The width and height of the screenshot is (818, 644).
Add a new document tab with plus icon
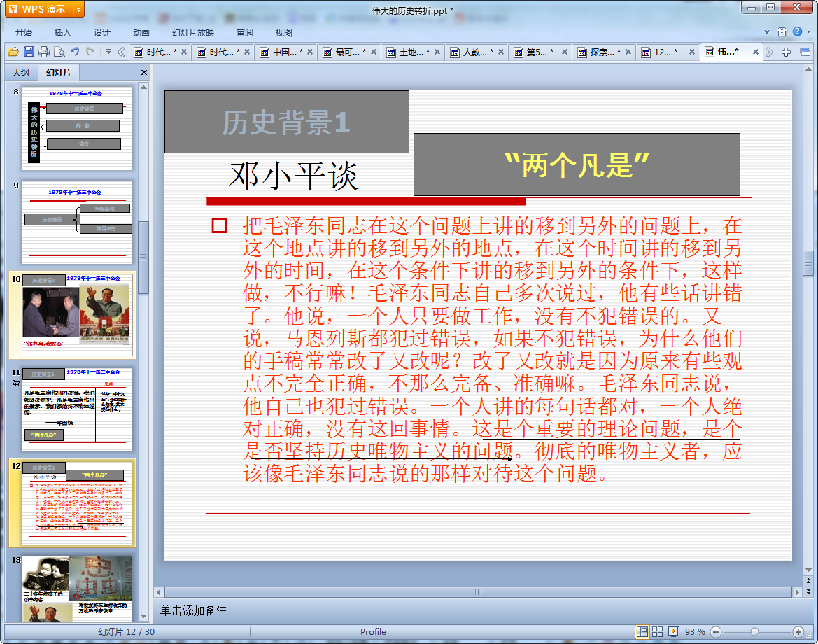coord(787,52)
